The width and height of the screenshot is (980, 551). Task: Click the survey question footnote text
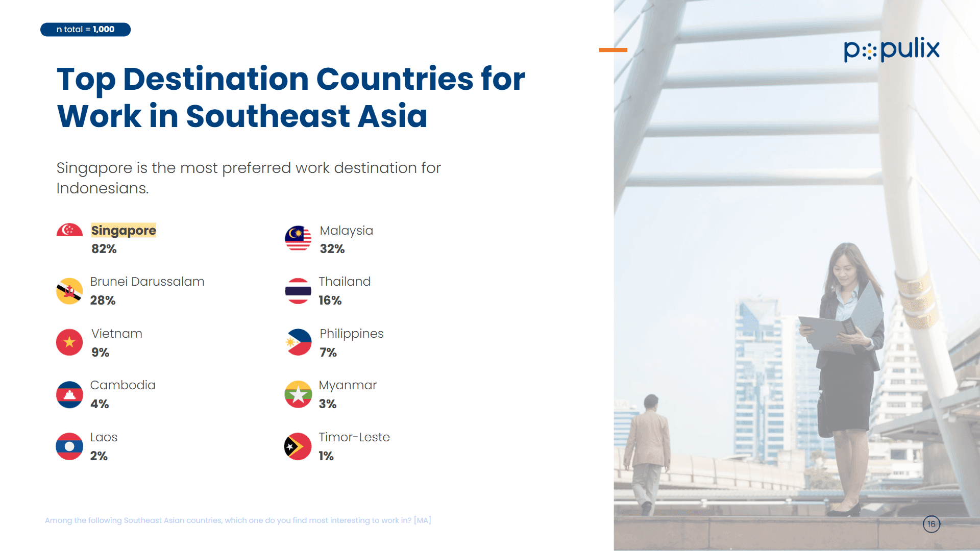[238, 520]
